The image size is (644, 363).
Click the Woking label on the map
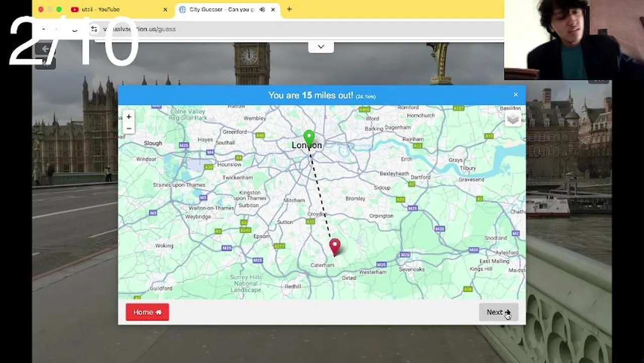point(164,246)
